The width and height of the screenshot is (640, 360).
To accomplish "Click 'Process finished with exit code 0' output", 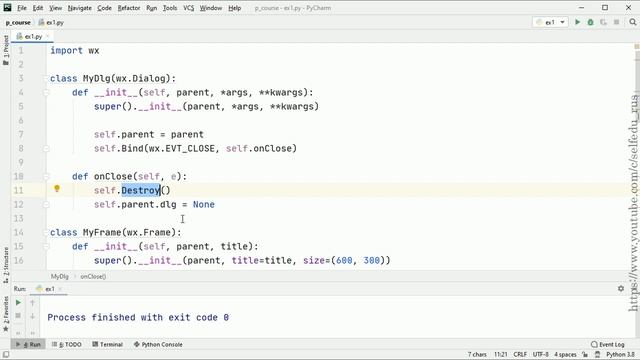I will point(138,318).
